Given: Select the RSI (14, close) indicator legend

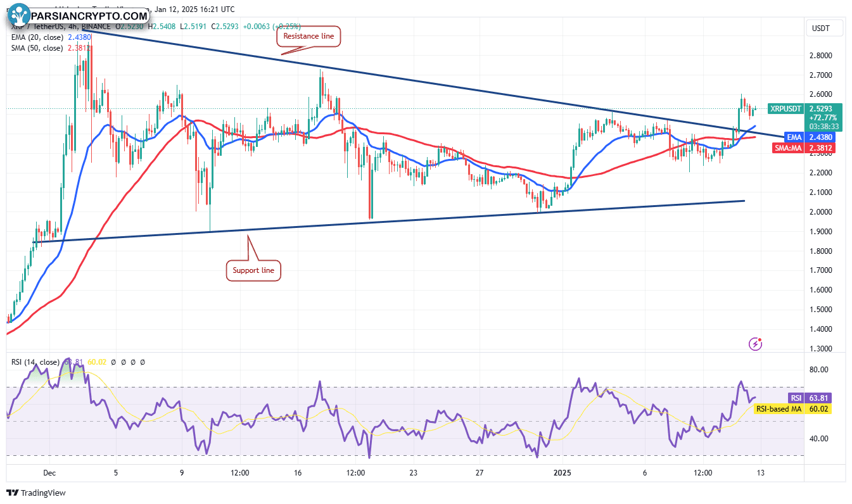Looking at the screenshot, I should coord(34,362).
